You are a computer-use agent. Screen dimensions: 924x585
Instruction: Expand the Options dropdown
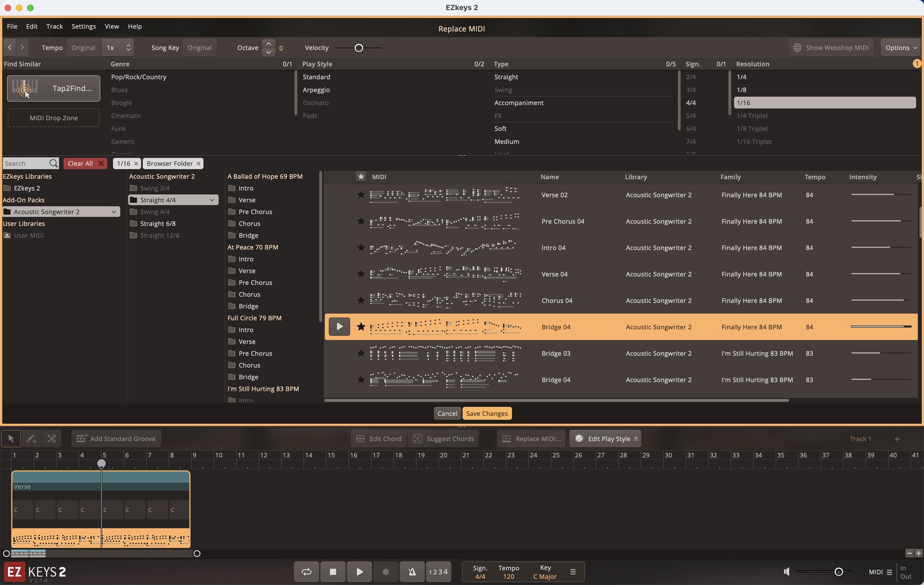(x=900, y=47)
